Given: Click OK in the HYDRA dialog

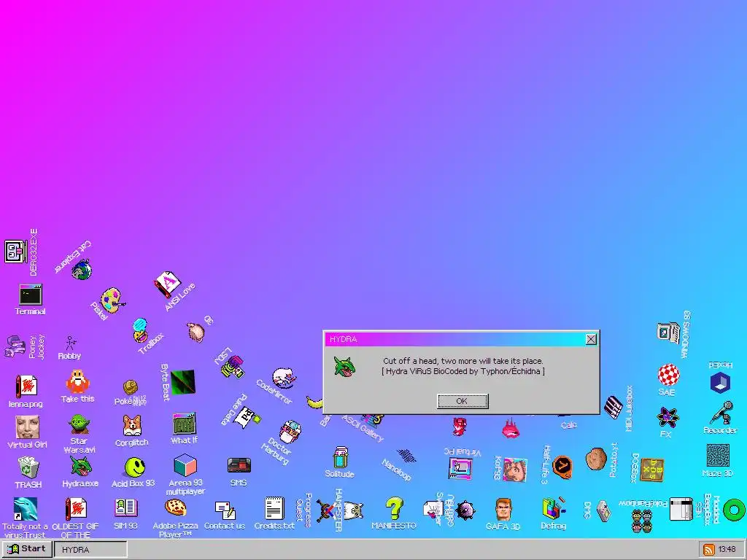Looking at the screenshot, I should [x=462, y=401].
